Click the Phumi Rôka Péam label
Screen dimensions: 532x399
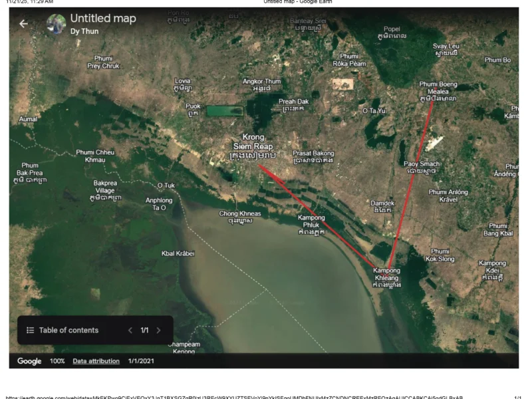click(349, 60)
